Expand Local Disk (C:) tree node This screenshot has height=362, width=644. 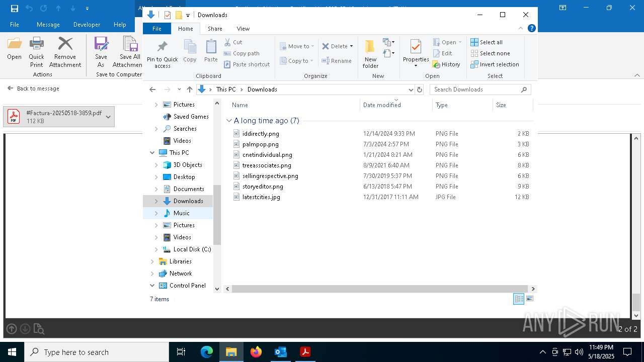156,249
